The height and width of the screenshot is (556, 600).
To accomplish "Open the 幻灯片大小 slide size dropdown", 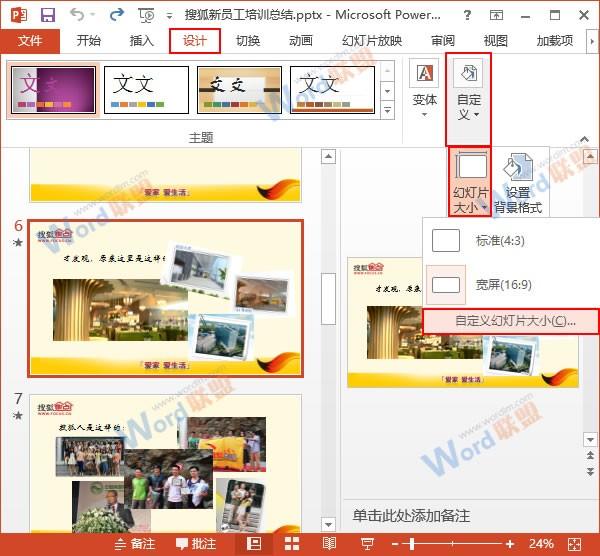I will click(x=471, y=184).
